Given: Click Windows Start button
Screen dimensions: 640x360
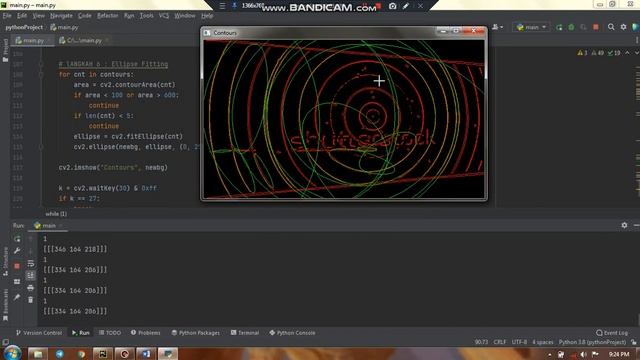Looking at the screenshot, I should pos(12,353).
